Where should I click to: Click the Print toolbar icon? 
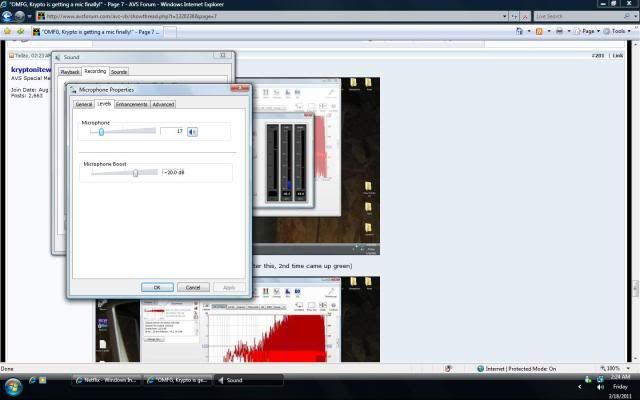coord(559,31)
